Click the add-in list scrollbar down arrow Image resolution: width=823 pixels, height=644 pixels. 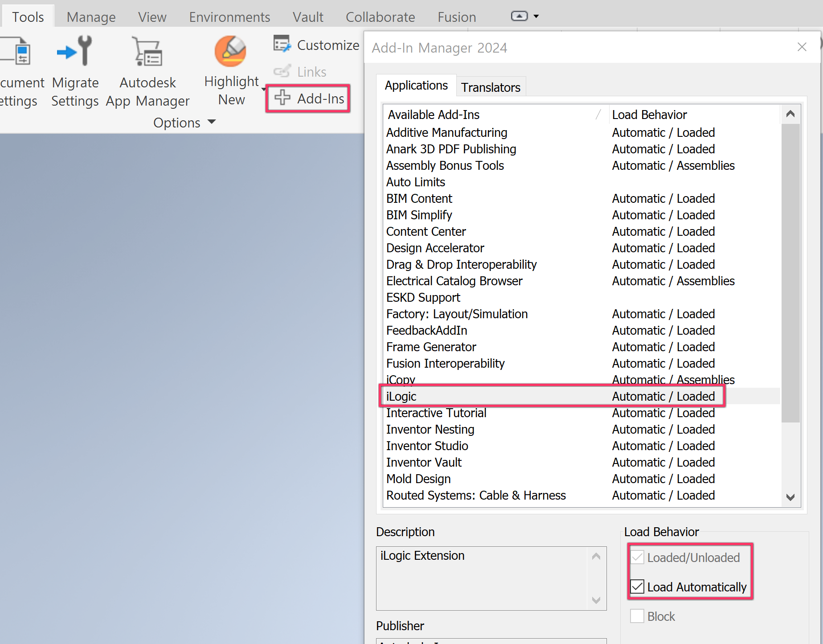coord(790,496)
